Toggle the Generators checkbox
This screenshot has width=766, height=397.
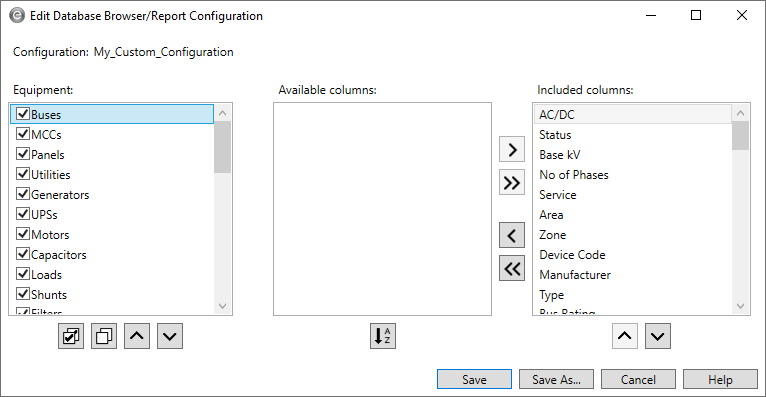point(23,194)
